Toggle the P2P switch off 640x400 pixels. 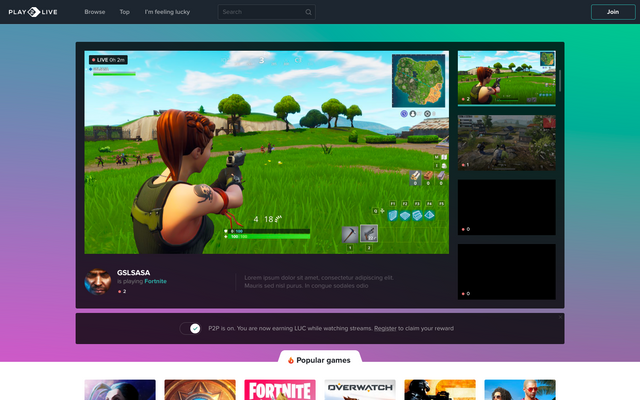[190, 328]
